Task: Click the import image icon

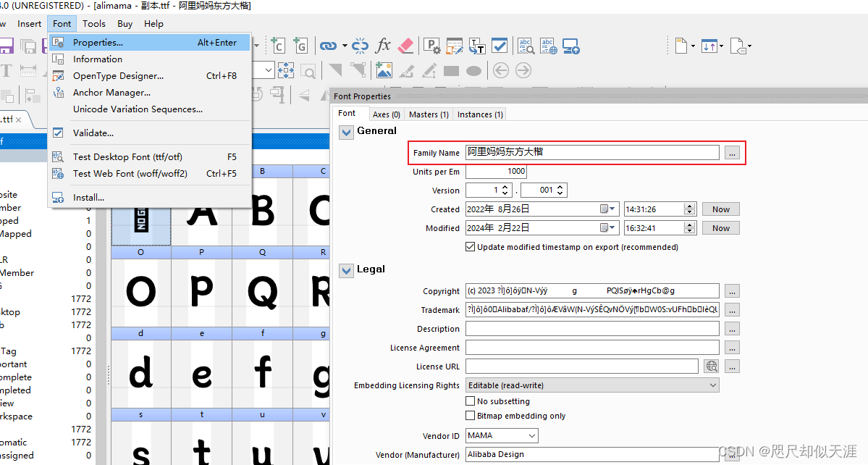Action: point(384,70)
